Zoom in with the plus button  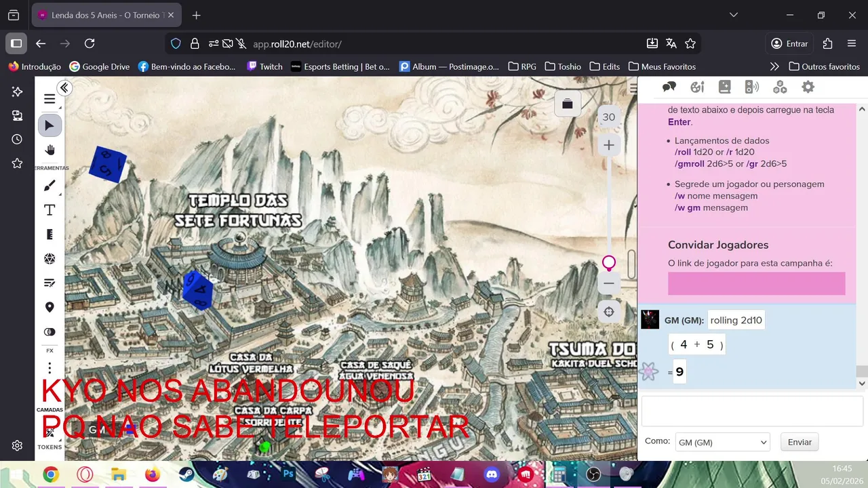coord(609,145)
